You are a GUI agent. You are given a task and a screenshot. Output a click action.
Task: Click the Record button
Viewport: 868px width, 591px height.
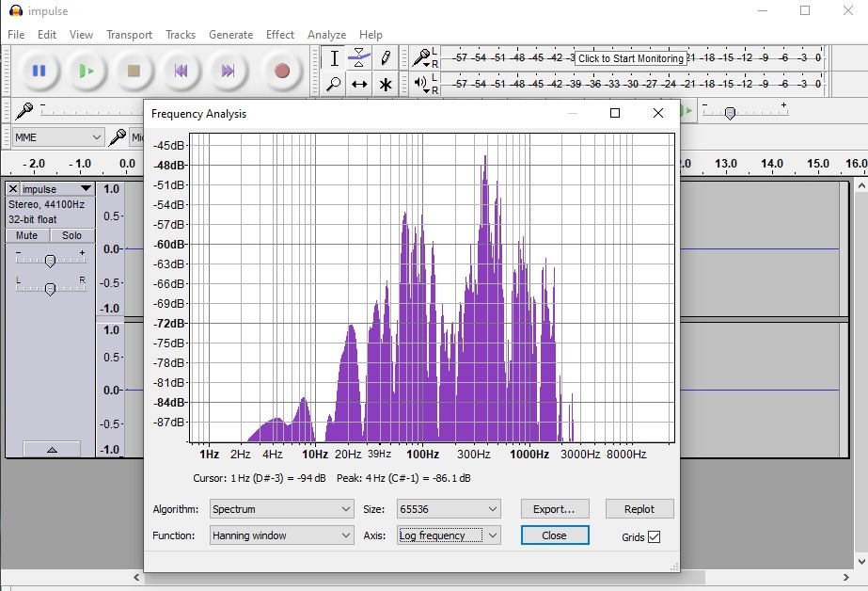coord(282,71)
